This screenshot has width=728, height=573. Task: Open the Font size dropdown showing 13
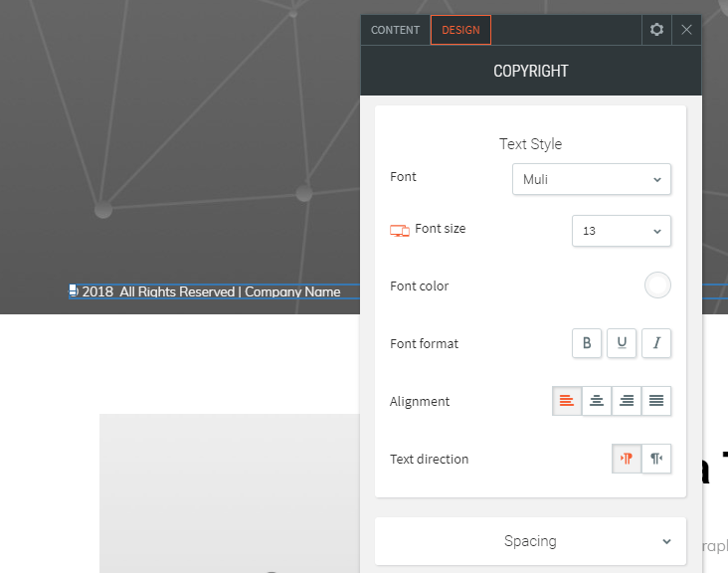click(x=622, y=231)
